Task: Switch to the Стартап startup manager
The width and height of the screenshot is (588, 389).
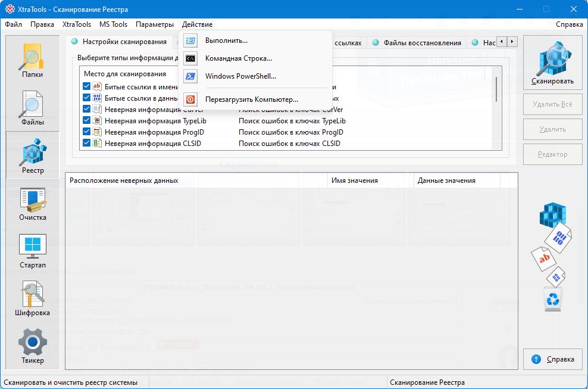Action: click(32, 251)
